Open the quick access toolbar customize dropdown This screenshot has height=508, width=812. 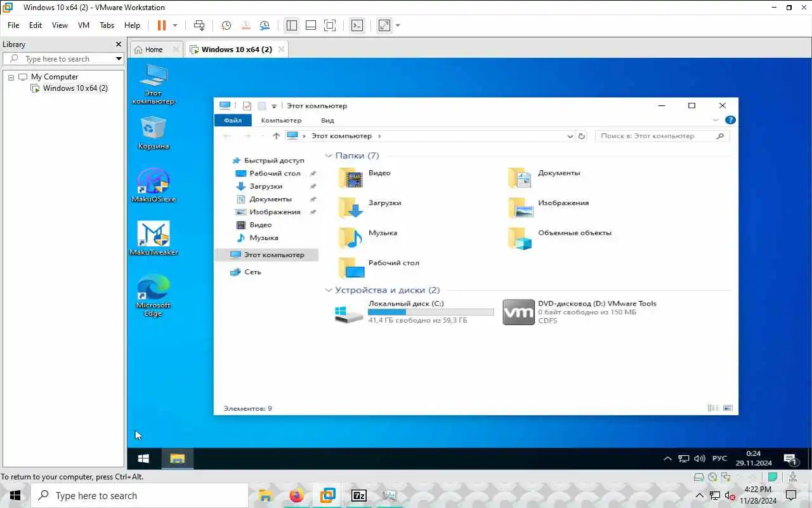click(x=274, y=106)
